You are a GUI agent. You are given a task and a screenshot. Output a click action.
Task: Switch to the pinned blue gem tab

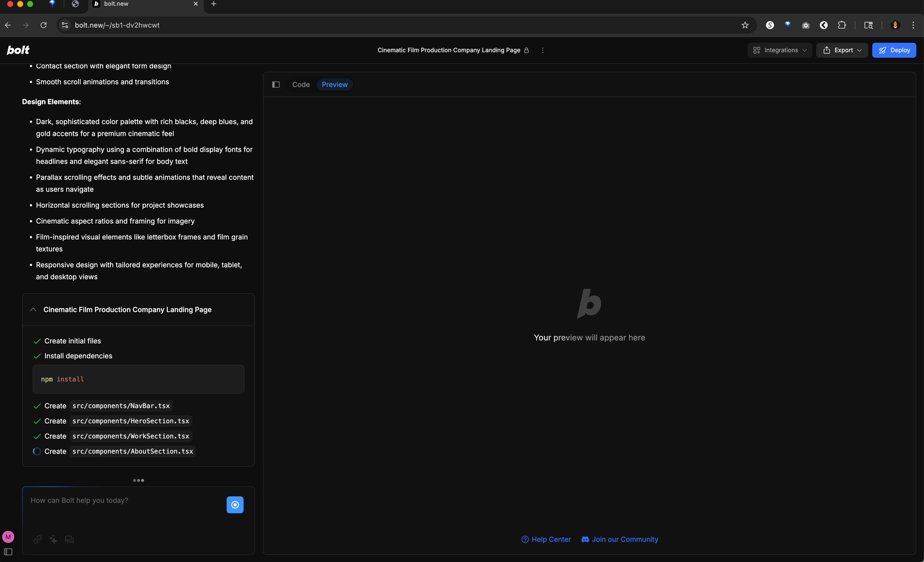[52, 4]
